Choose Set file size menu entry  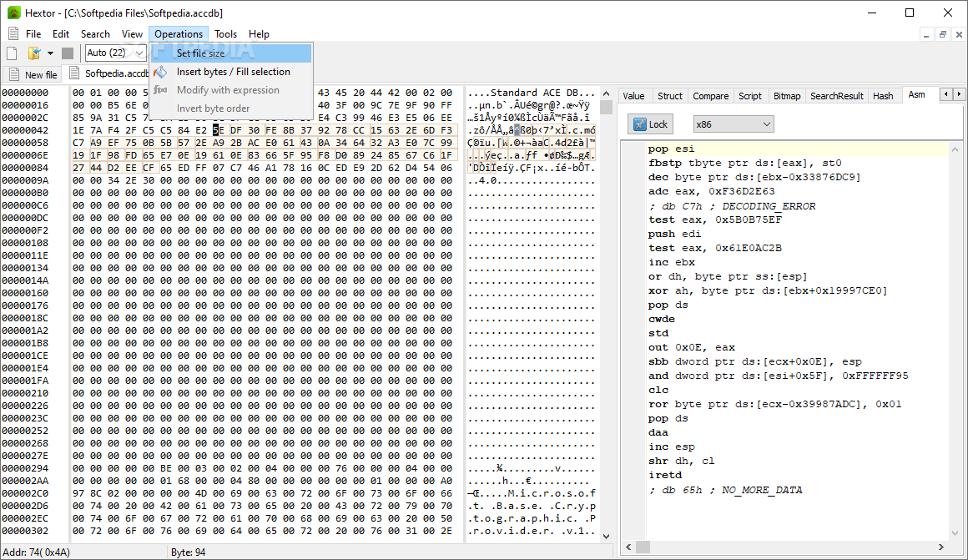231,53
